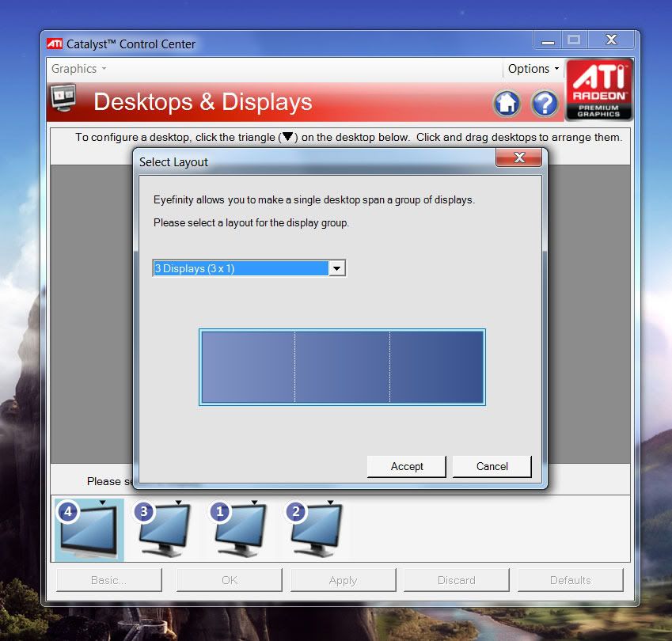Click the Discard button
Image resolution: width=672 pixels, height=641 pixels.
click(x=457, y=580)
